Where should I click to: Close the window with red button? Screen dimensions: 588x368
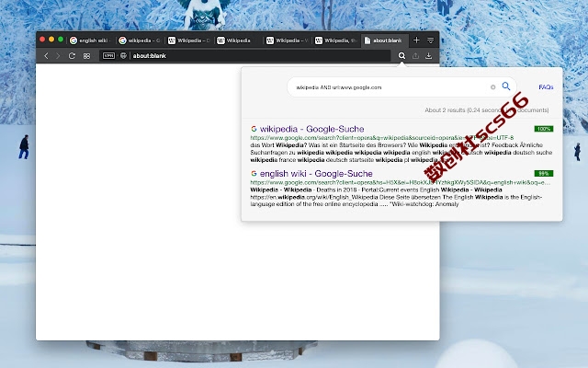42,40
